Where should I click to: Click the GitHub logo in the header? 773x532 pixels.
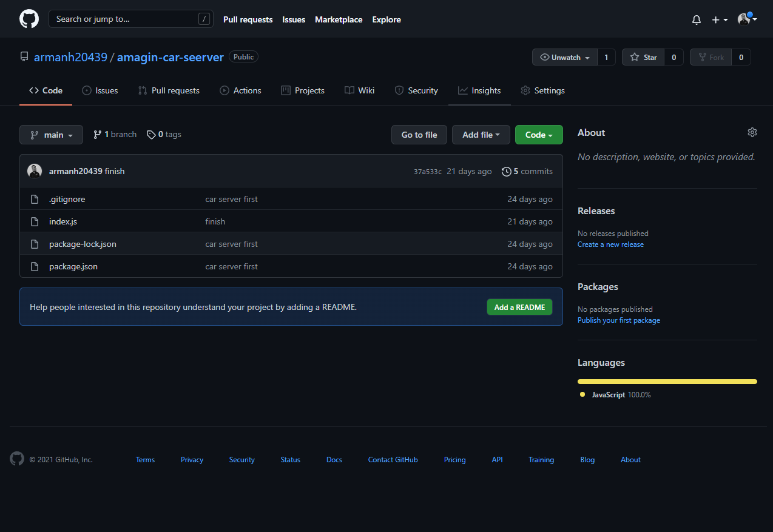29,19
